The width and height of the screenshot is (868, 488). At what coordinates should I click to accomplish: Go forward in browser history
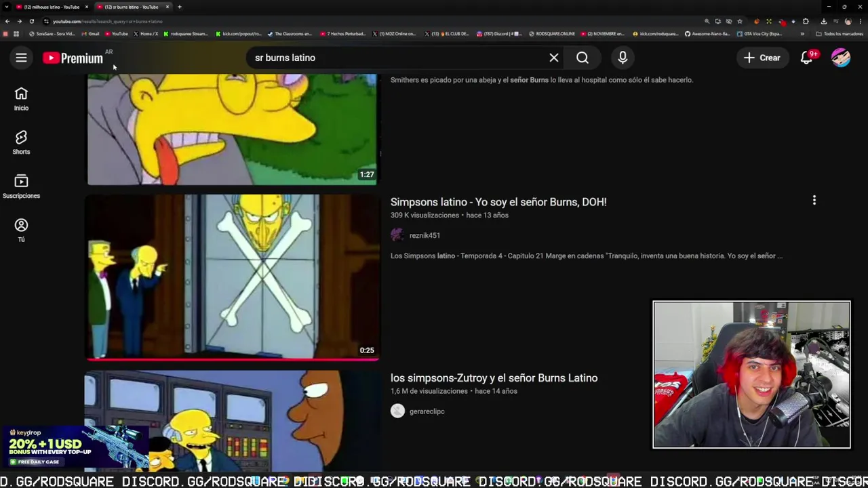coord(19,21)
